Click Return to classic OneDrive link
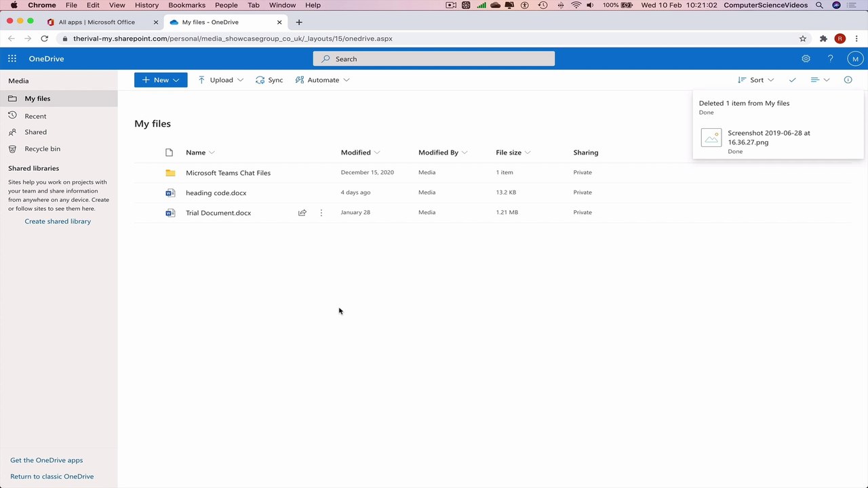 click(52, 476)
